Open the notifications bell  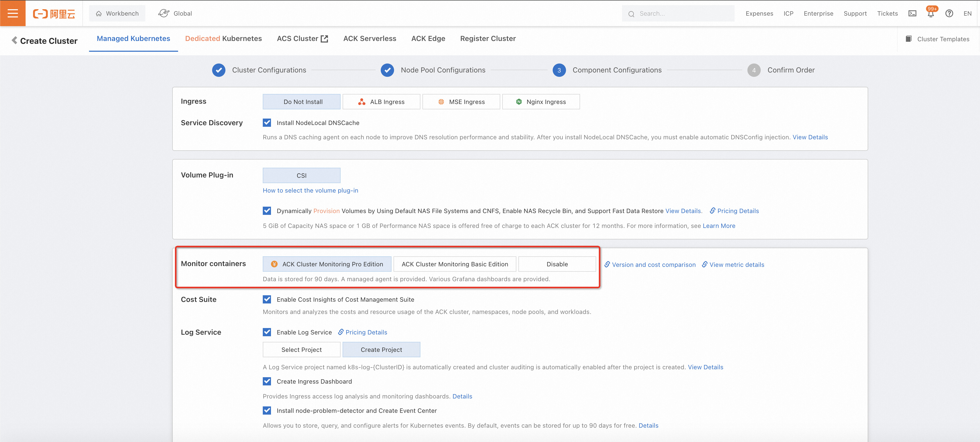[931, 14]
